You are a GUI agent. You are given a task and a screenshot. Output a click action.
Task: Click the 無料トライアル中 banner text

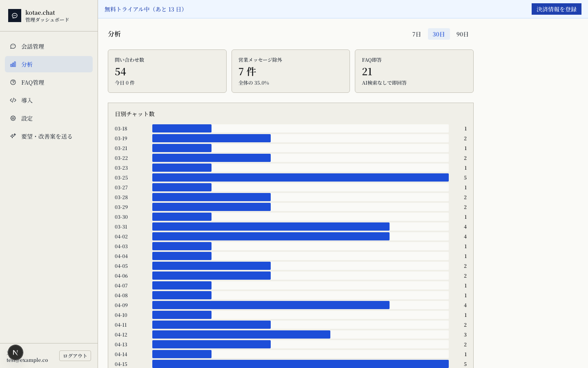click(146, 9)
